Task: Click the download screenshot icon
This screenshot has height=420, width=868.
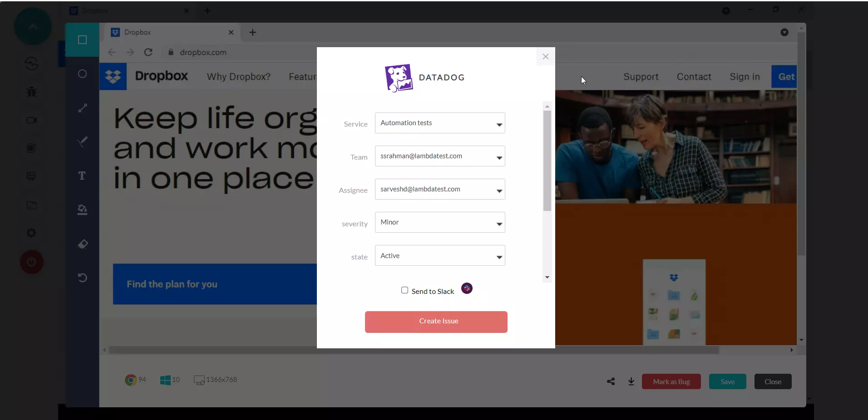Action: (631, 381)
